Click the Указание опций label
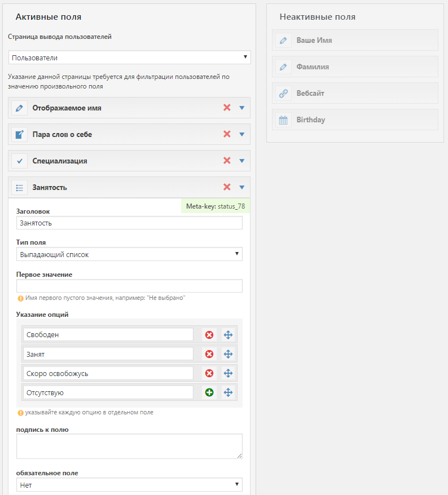Image resolution: width=448 pixels, height=495 pixels. 42,315
